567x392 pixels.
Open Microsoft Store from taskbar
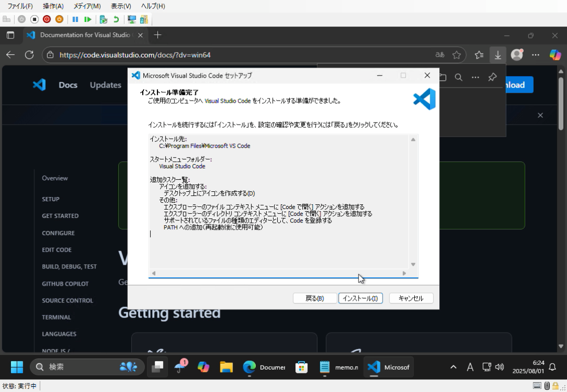point(302,367)
